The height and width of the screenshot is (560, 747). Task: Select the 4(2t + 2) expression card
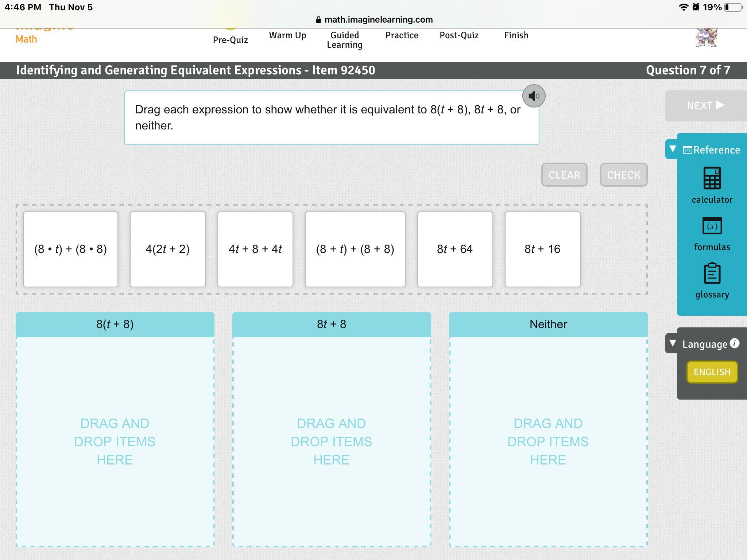coord(167,249)
